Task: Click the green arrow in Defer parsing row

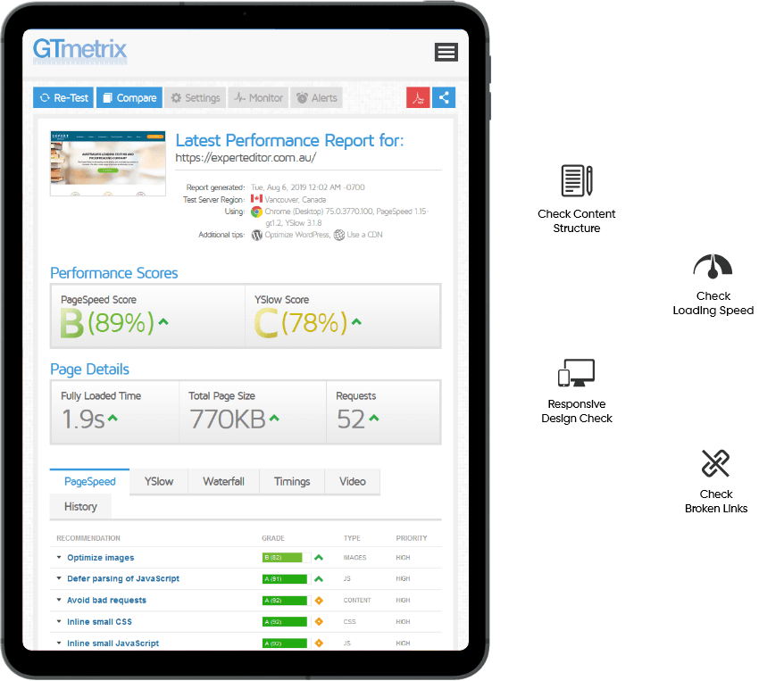Action: pyautogui.click(x=319, y=579)
